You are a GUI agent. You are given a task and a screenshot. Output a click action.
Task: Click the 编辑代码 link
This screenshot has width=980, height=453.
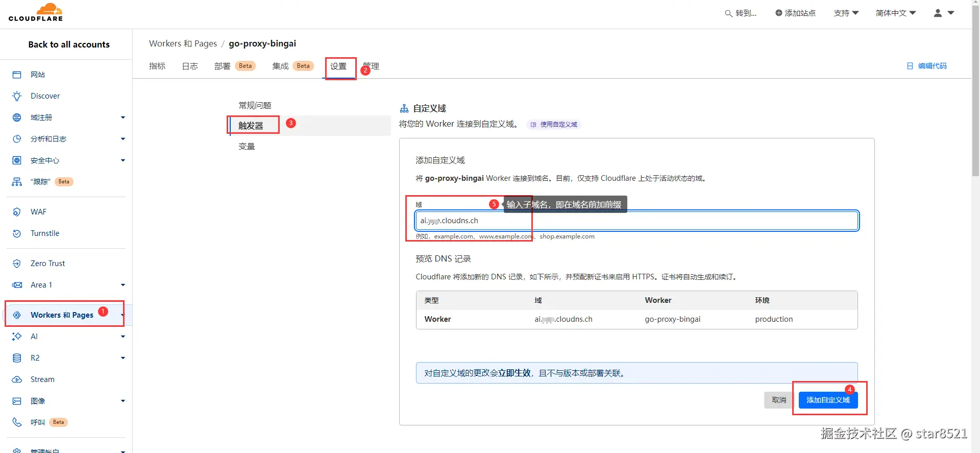coord(932,66)
